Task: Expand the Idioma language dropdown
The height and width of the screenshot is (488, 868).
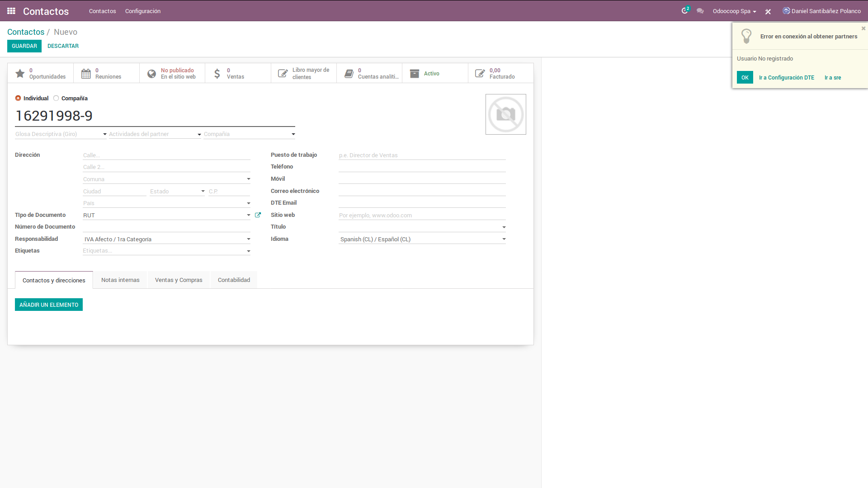Action: tap(504, 239)
